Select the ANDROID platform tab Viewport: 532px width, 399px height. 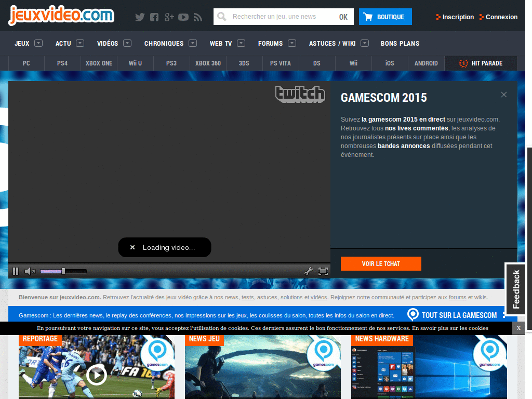pyautogui.click(x=426, y=63)
